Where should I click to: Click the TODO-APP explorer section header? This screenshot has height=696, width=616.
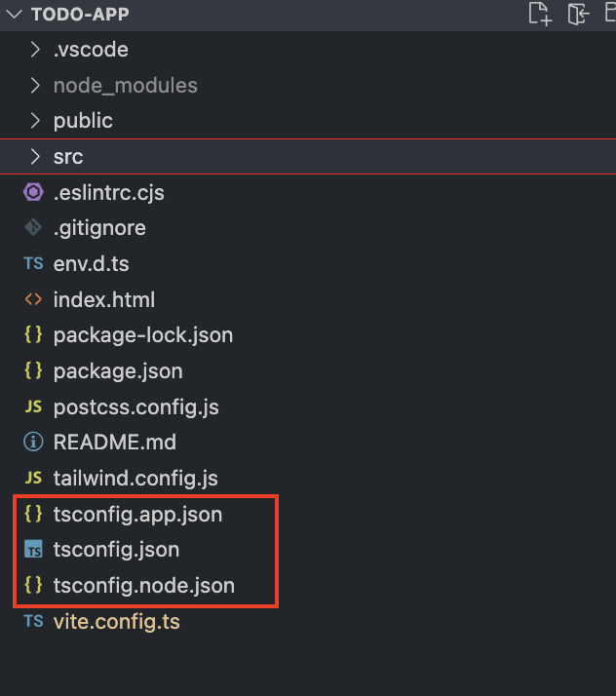[x=80, y=15]
